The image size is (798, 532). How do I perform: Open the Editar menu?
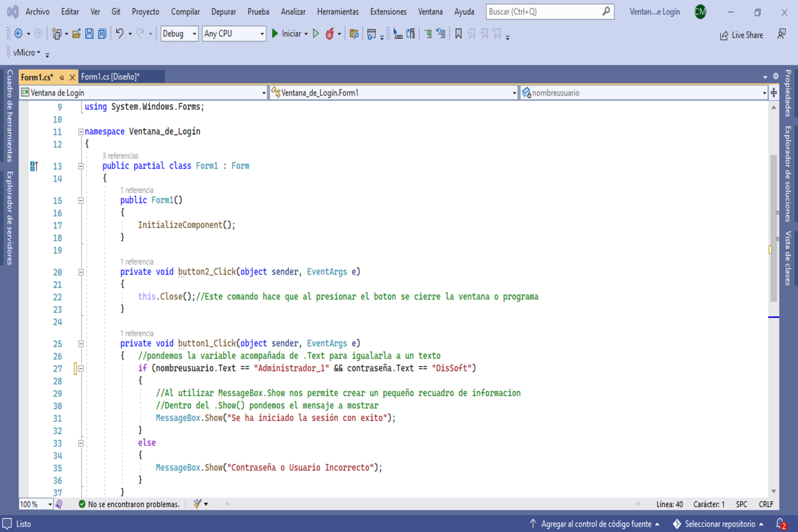click(70, 12)
